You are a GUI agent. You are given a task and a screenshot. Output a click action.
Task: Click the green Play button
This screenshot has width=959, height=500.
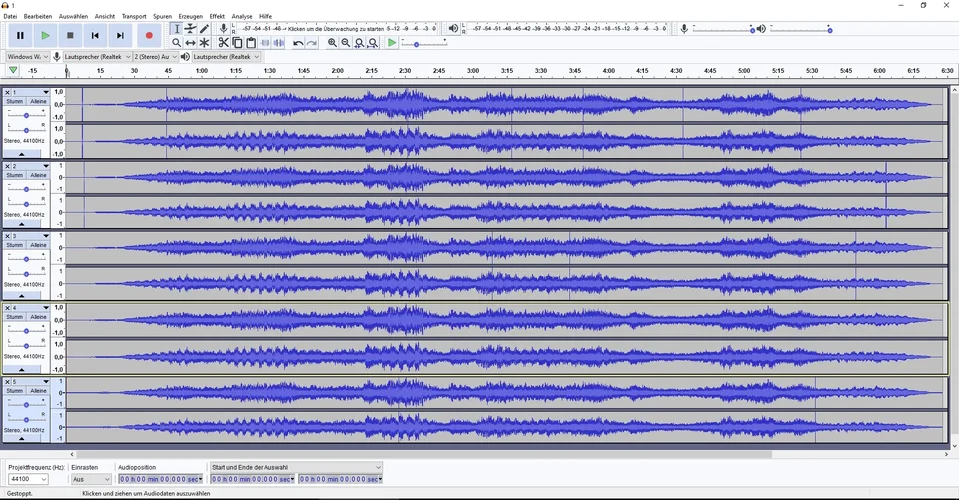(45, 35)
